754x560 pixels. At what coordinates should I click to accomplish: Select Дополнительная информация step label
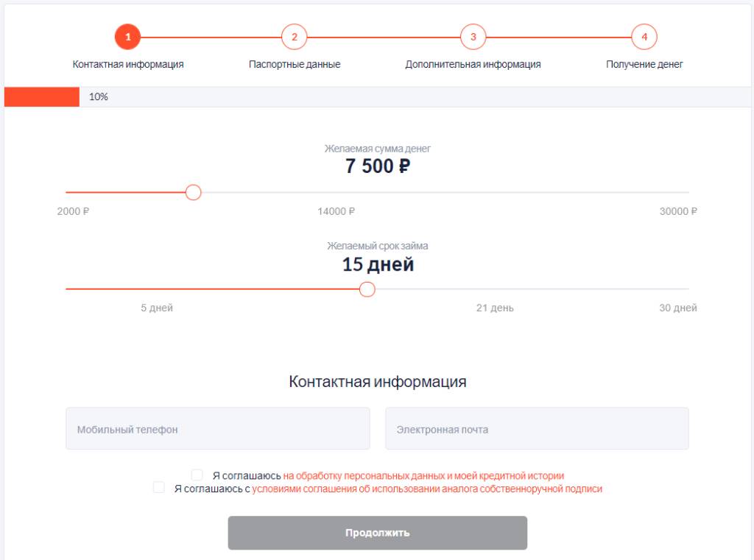coord(473,65)
